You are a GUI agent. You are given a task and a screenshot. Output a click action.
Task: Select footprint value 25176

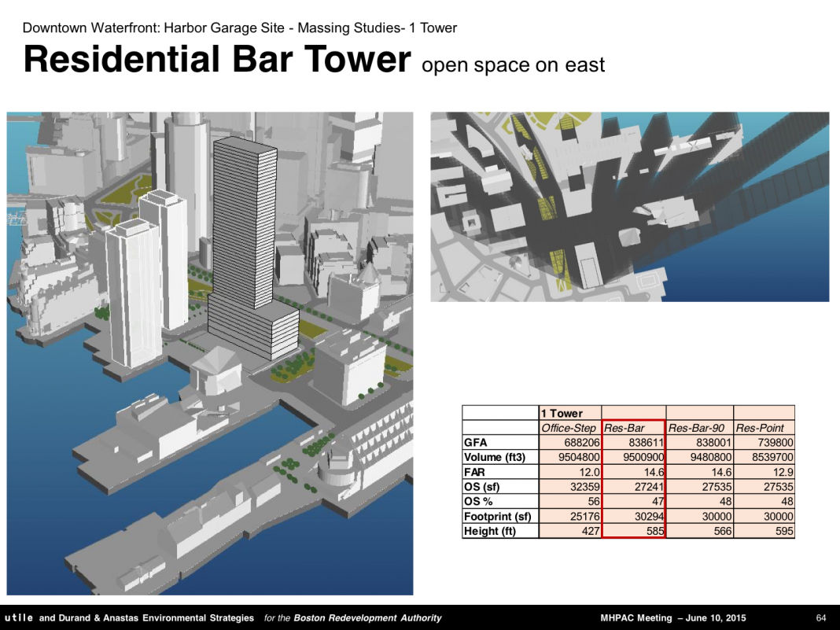point(585,517)
